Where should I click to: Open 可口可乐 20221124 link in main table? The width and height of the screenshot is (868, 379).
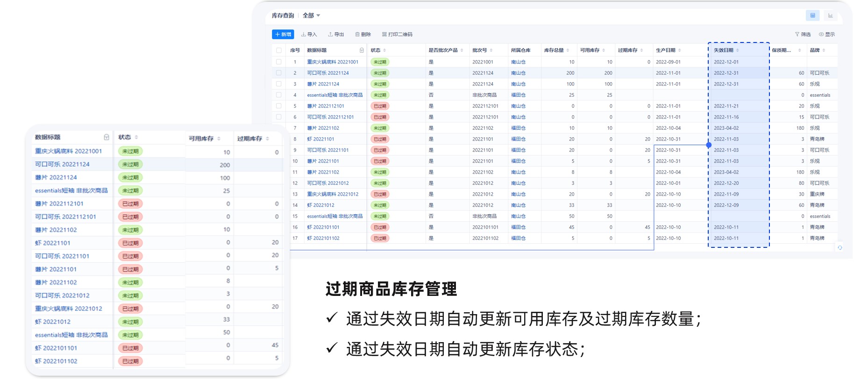328,73
